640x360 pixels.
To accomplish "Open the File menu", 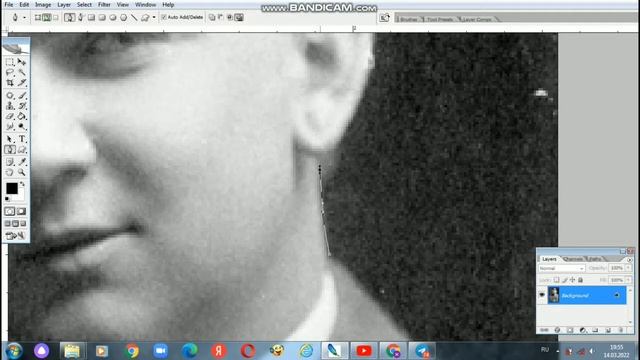I will 9,5.
